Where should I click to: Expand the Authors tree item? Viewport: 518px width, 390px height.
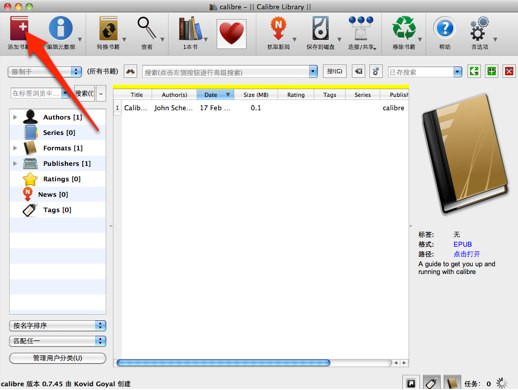pos(15,117)
